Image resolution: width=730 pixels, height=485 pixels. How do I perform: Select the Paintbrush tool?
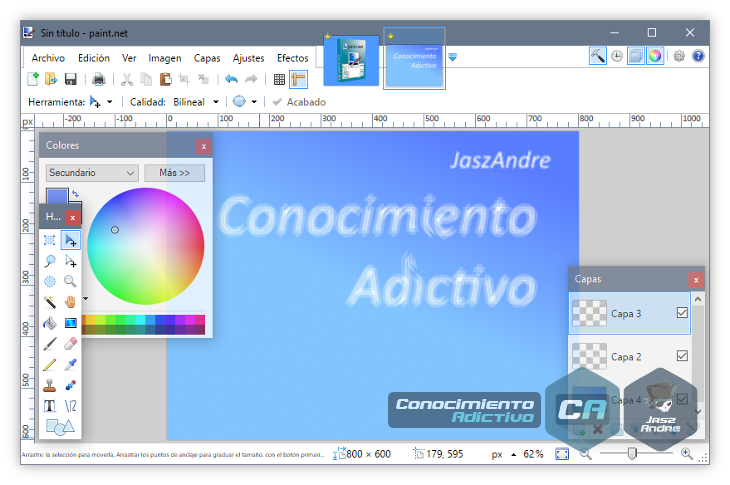click(50, 344)
